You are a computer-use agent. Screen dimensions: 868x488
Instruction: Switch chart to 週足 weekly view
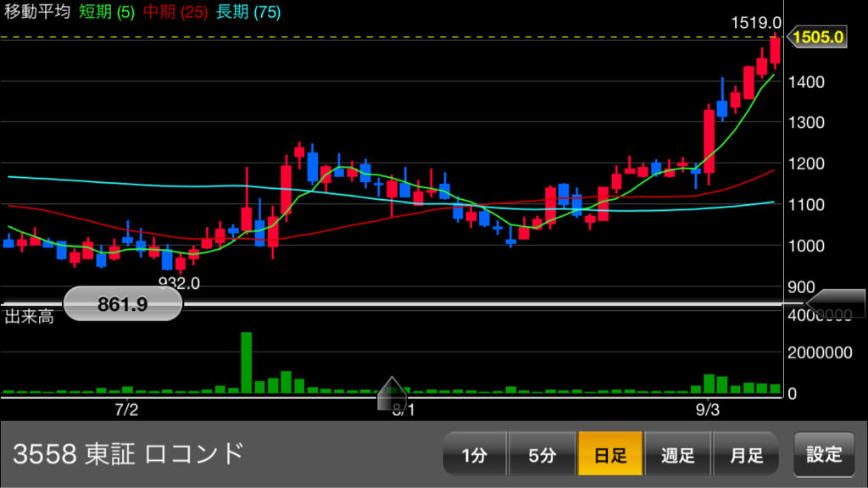coord(677,454)
